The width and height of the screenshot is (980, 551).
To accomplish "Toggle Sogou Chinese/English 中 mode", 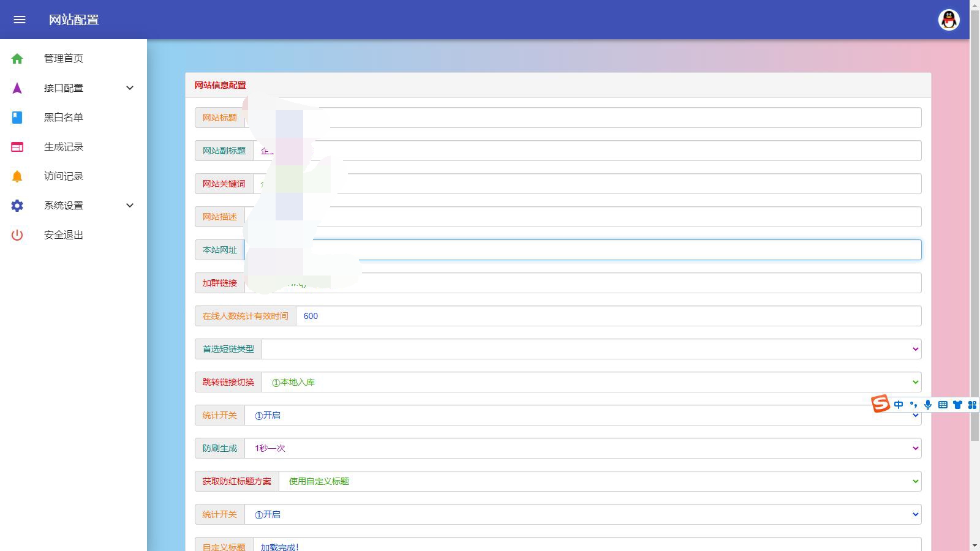I will [899, 405].
